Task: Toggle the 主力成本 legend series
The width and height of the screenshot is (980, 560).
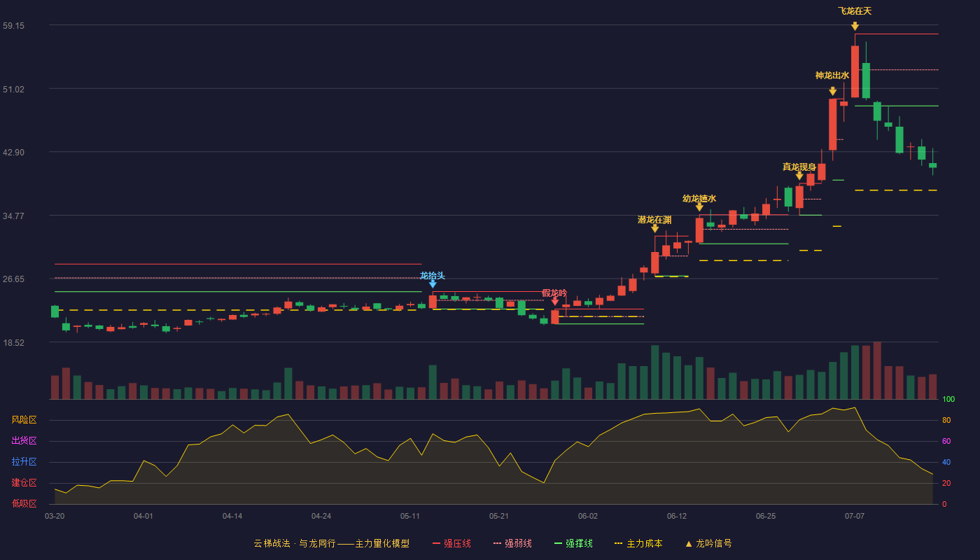Action: (638, 543)
